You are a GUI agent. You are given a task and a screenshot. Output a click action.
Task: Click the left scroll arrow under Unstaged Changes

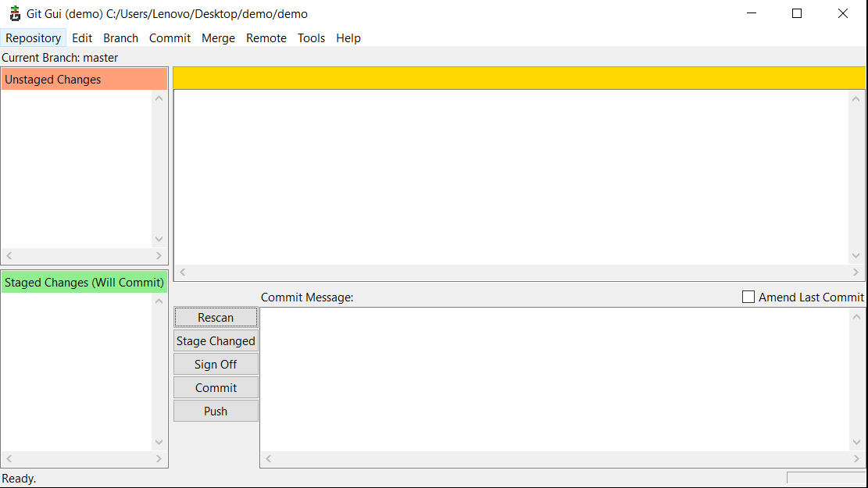point(9,255)
